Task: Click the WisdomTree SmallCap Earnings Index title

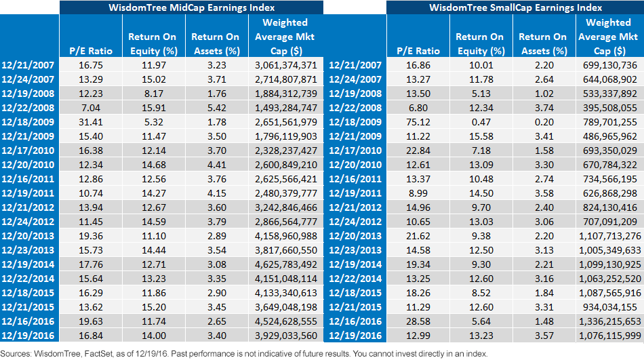Action: point(515,7)
